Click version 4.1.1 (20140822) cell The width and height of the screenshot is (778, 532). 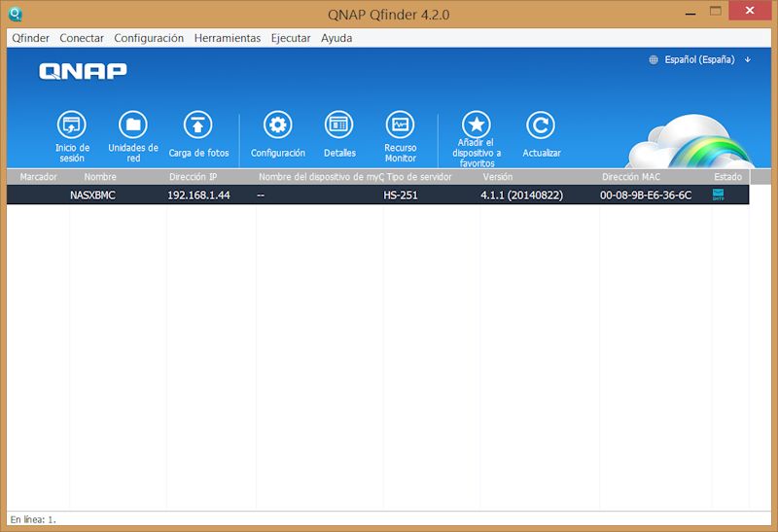[x=522, y=195]
